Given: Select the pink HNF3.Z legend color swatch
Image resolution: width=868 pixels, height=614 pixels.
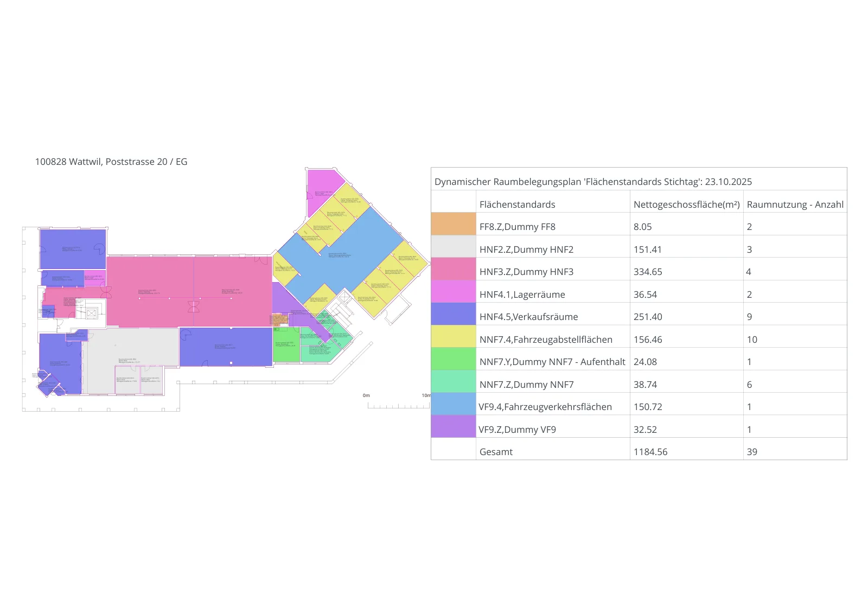Looking at the screenshot, I should click(454, 269).
